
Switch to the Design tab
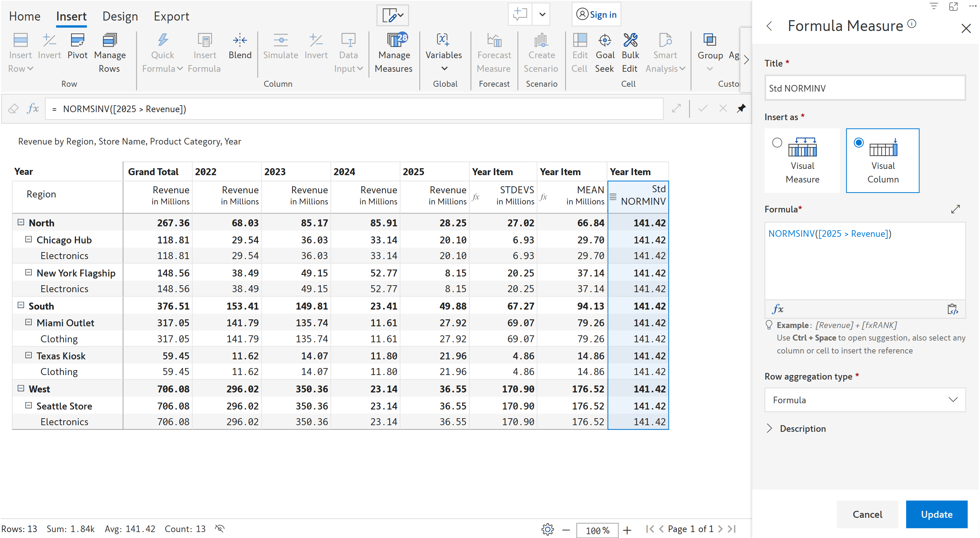click(120, 16)
